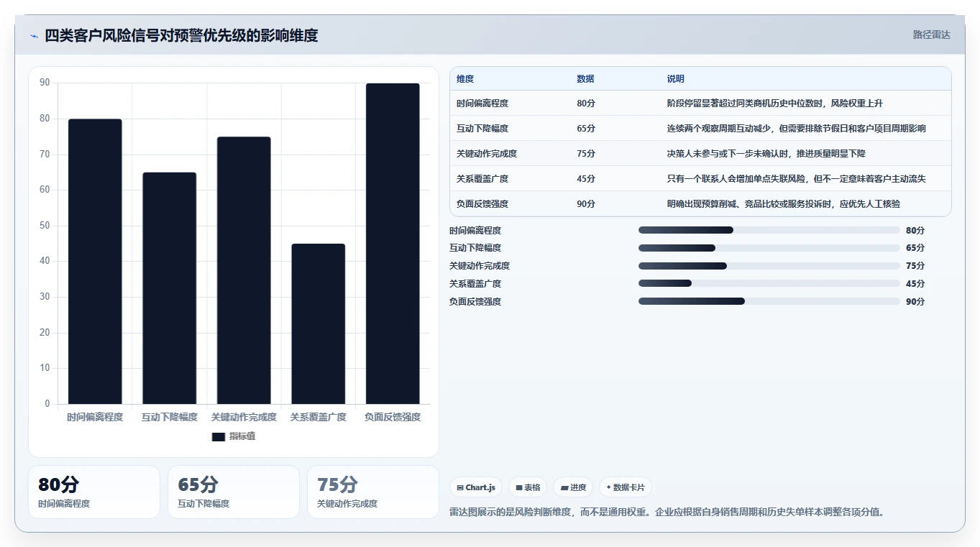Click the 90分 value beside progress bar
The width and height of the screenshot is (980, 547).
point(915,302)
